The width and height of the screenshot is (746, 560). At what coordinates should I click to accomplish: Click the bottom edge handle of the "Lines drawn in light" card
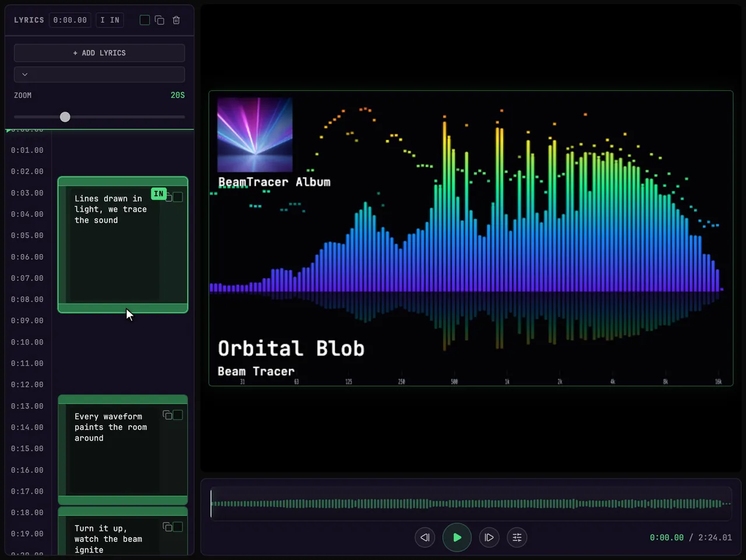[123, 308]
